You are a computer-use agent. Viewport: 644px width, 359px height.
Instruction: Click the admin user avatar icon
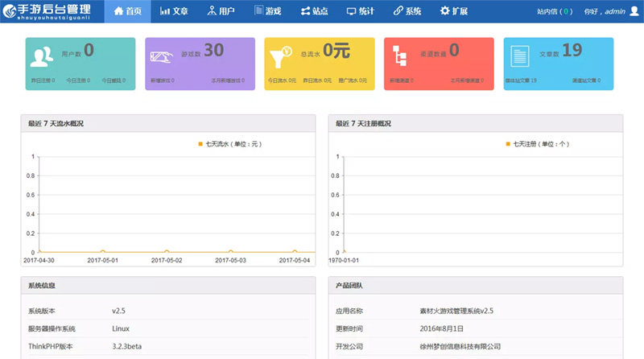click(634, 12)
